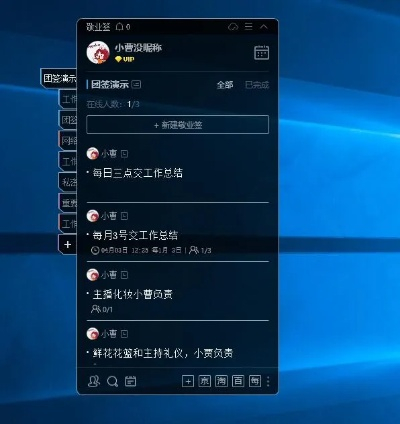
Task: Click the vertical three-dot more button
Action: pos(268,381)
